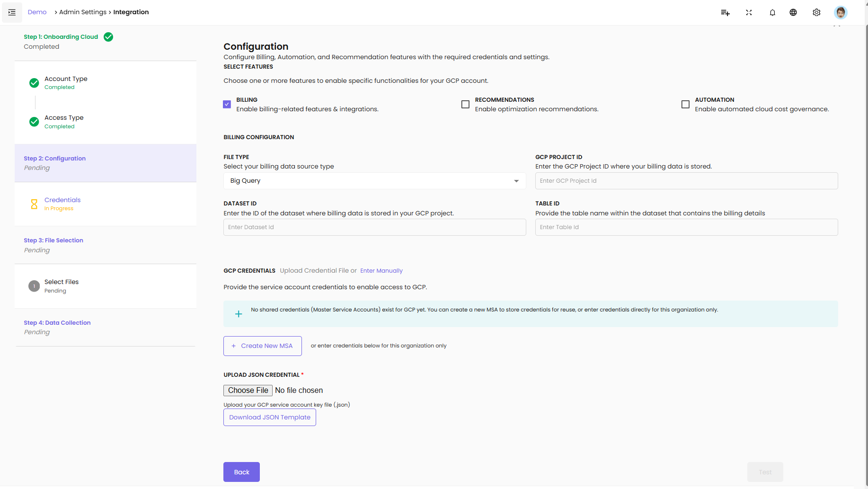868x489 pixels.
Task: Click the Create New MSA button
Action: [x=263, y=346]
